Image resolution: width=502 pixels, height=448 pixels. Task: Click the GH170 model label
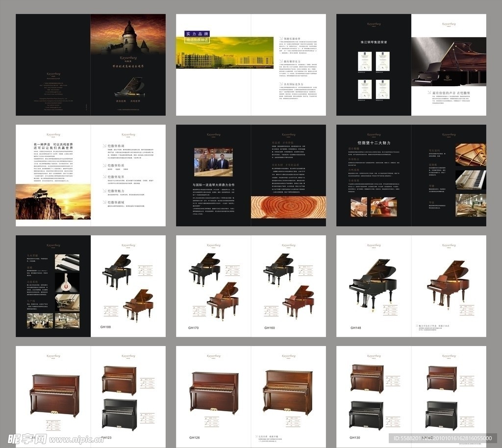(193, 328)
